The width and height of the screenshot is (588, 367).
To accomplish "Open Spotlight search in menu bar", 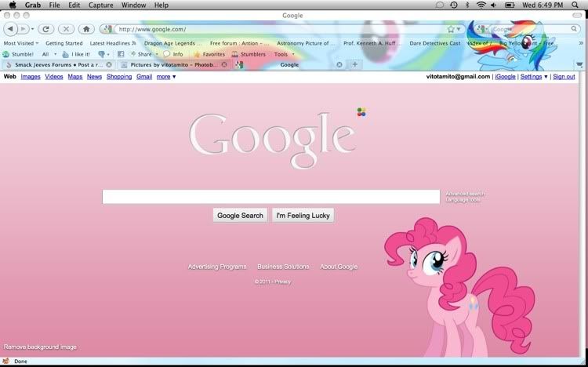I will 575,5.
